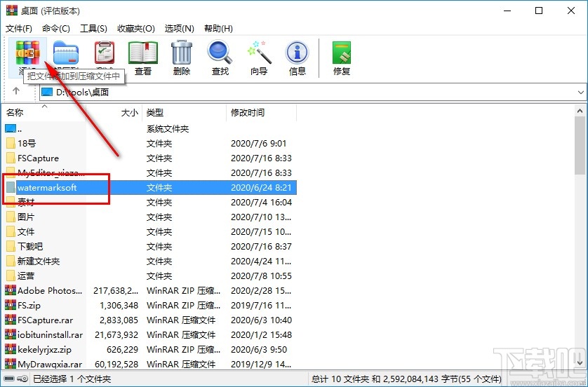Click the 总计 10 文件夹 status summary

(406, 379)
